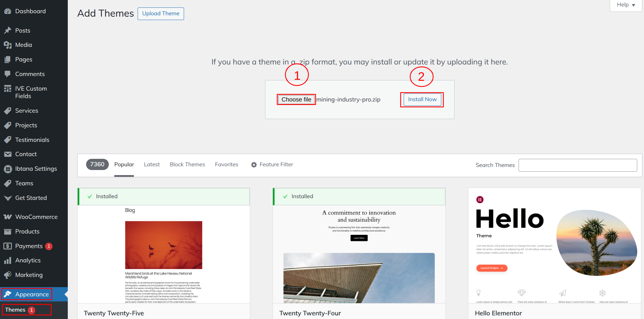Open Media via its sidebar icon

(x=7, y=45)
